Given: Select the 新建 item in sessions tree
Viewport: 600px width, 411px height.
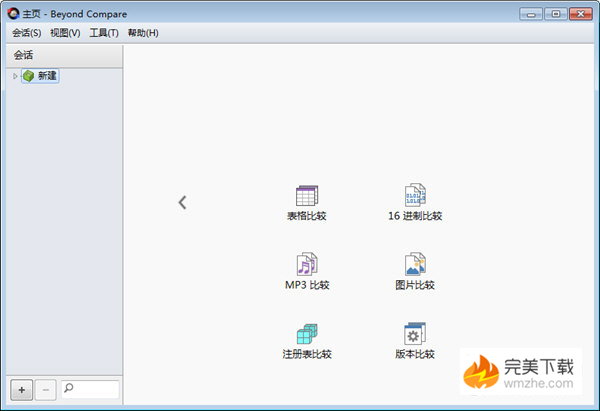Looking at the screenshot, I should [40, 76].
